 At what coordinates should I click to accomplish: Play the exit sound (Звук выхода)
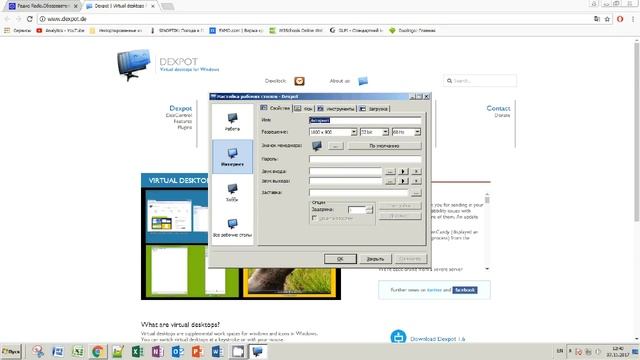[403, 181]
